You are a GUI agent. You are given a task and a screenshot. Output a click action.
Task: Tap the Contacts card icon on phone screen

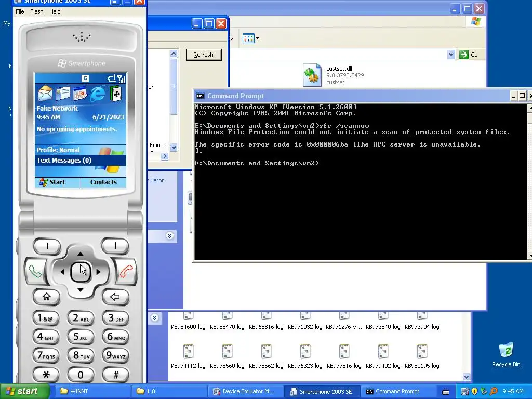63,94
